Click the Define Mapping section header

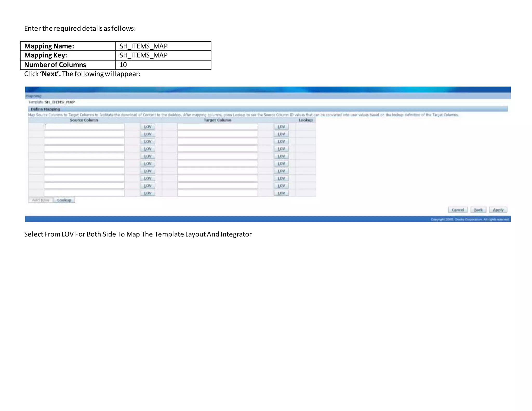[x=45, y=109]
